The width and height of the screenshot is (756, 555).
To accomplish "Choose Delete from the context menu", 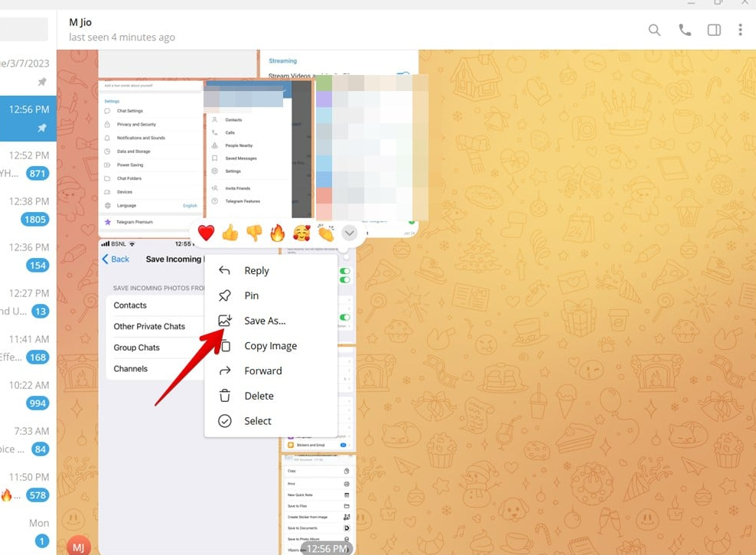I will pos(270,396).
